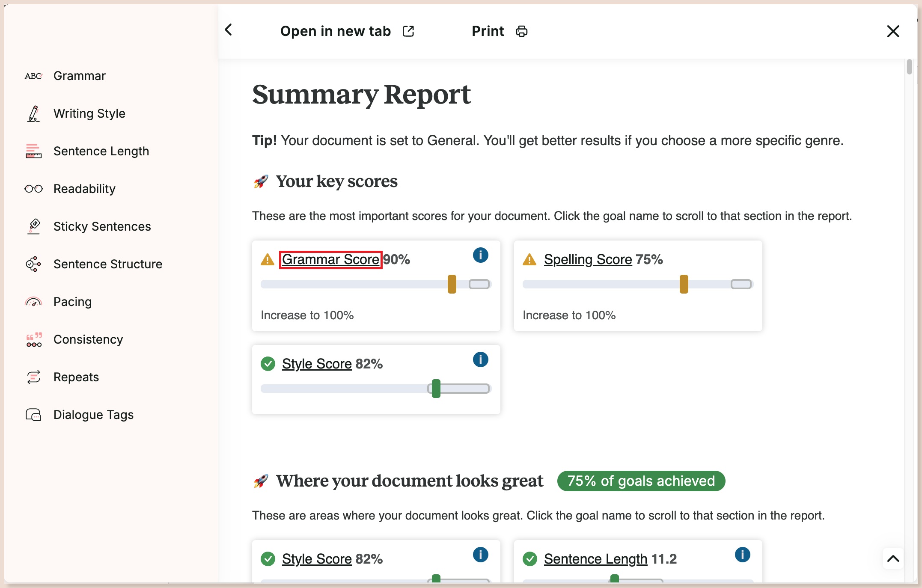Viewport: 922px width, 588px height.
Task: Click the Consistency quotes icon
Action: pyautogui.click(x=33, y=339)
